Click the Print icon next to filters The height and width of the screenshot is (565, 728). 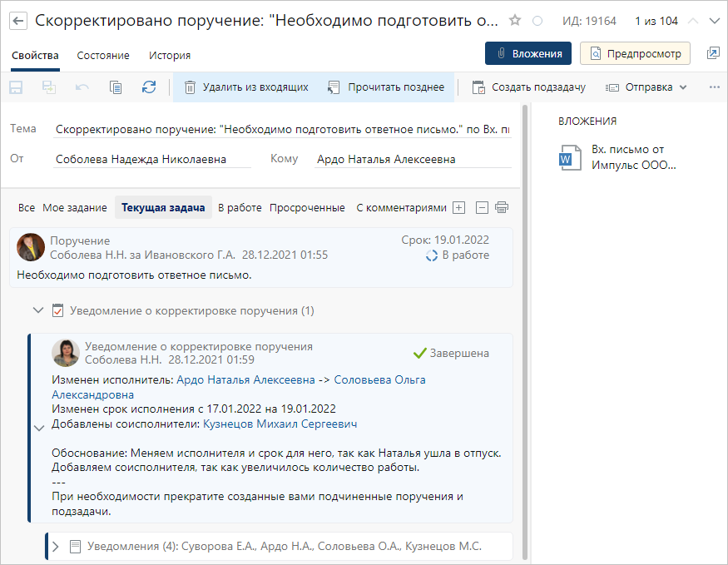pos(502,207)
